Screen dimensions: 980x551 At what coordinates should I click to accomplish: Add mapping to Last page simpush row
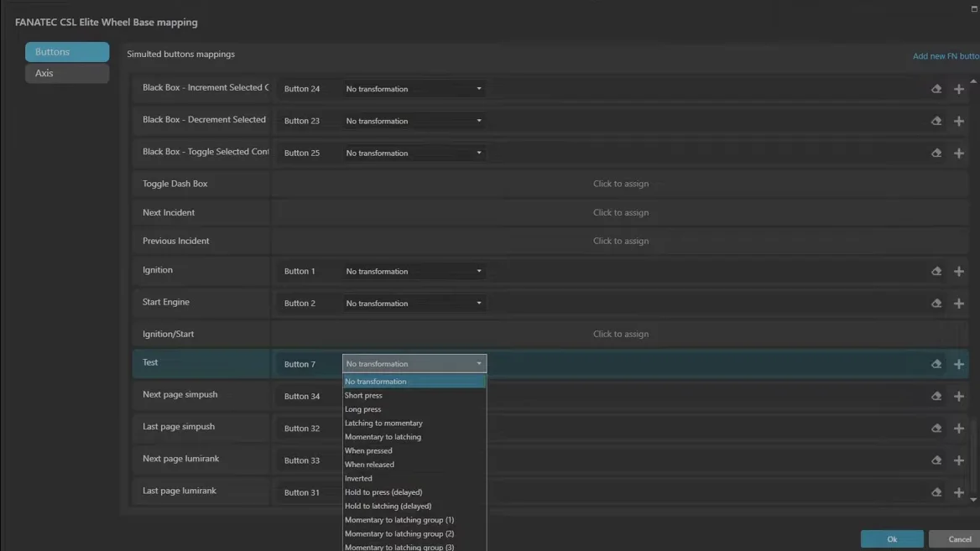959,428
